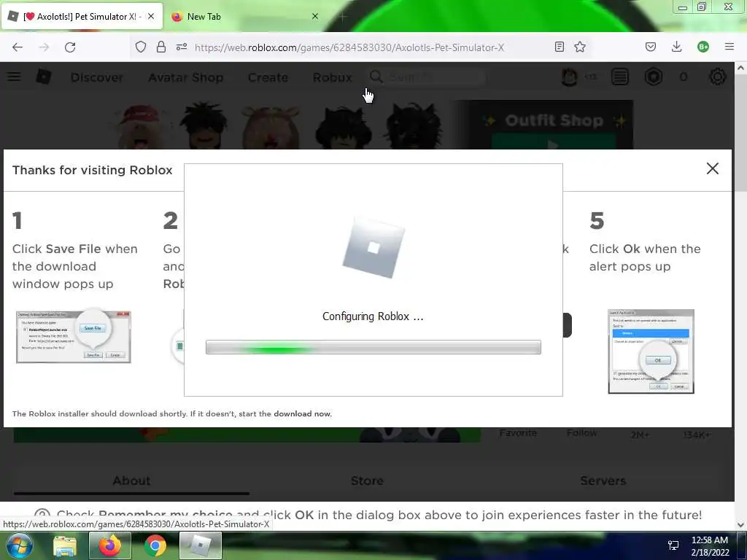This screenshot has width=747, height=560.
Task: Open a new tab with the plus button
Action: click(342, 16)
